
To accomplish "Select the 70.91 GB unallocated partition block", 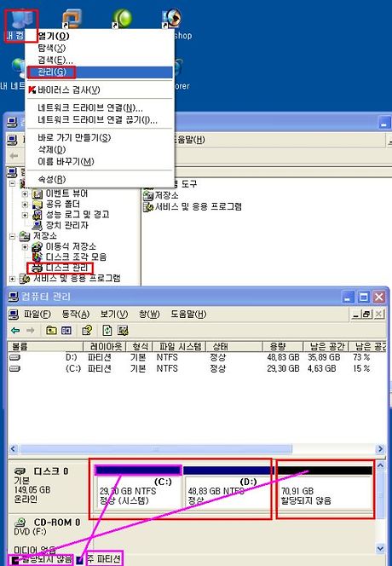I will click(x=325, y=489).
